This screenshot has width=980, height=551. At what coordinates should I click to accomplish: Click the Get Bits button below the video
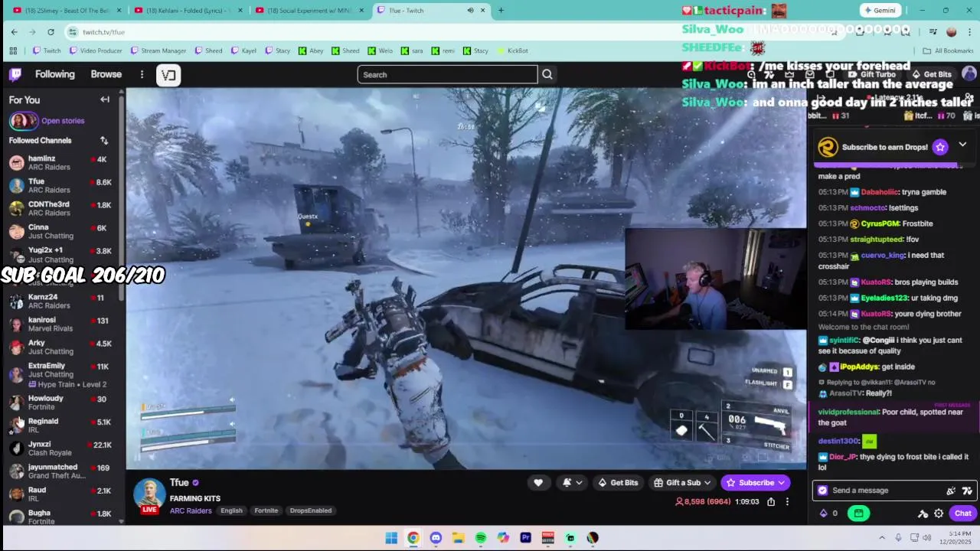(x=619, y=483)
